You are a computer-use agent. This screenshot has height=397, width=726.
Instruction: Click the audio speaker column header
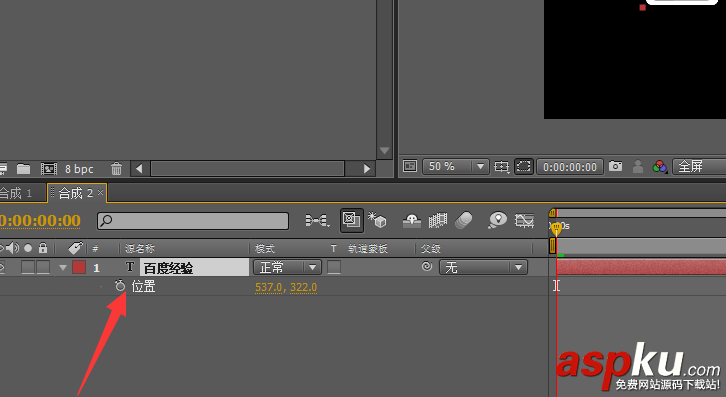12,248
